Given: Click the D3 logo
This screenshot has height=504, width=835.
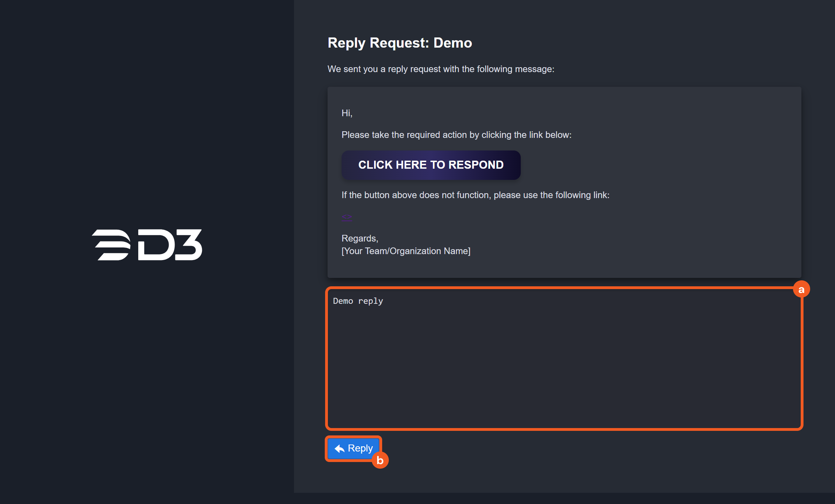Looking at the screenshot, I should pyautogui.click(x=147, y=245).
